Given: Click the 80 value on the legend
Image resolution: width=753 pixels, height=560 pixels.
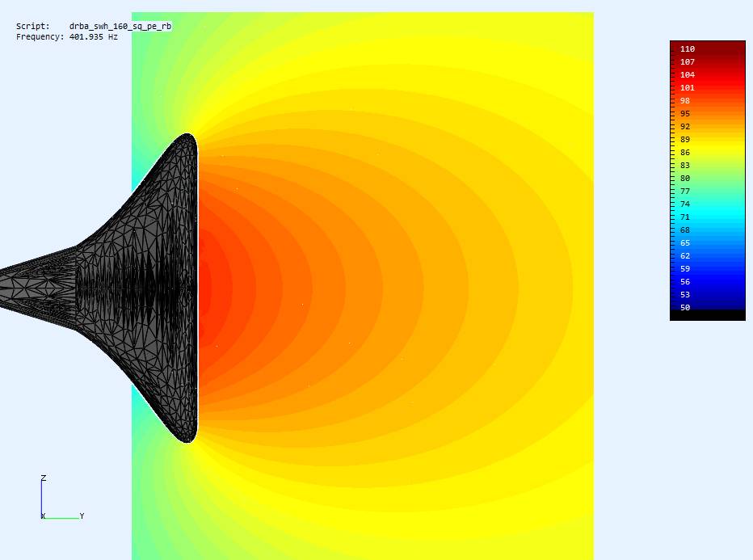Looking at the screenshot, I should (685, 178).
